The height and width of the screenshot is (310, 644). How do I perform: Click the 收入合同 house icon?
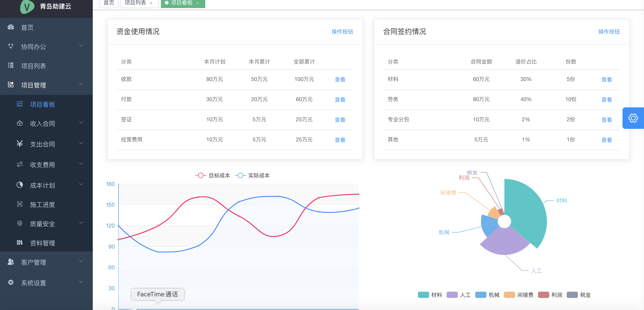20,123
